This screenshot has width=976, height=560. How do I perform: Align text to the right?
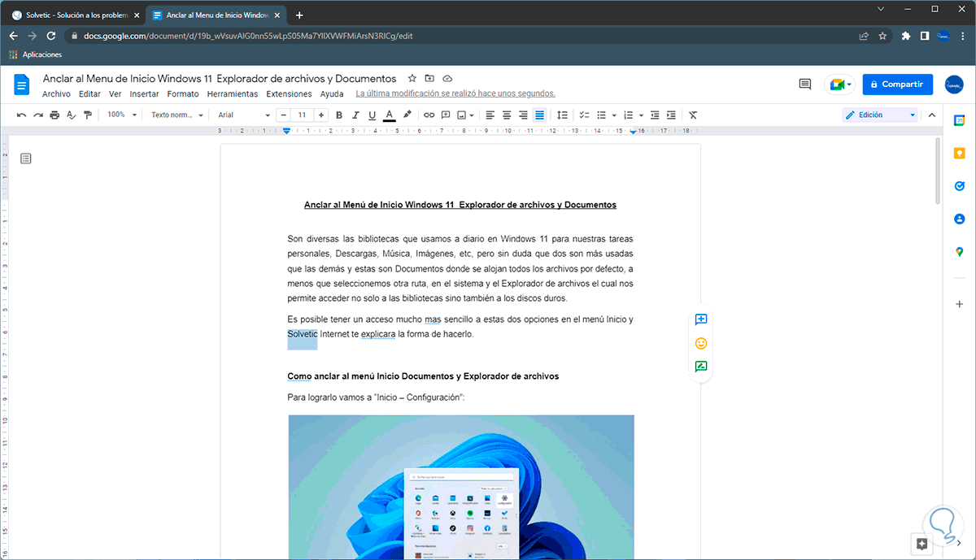tap(523, 115)
